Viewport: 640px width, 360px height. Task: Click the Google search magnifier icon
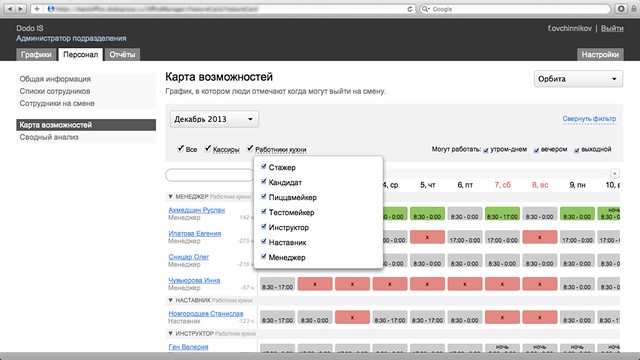(425, 9)
